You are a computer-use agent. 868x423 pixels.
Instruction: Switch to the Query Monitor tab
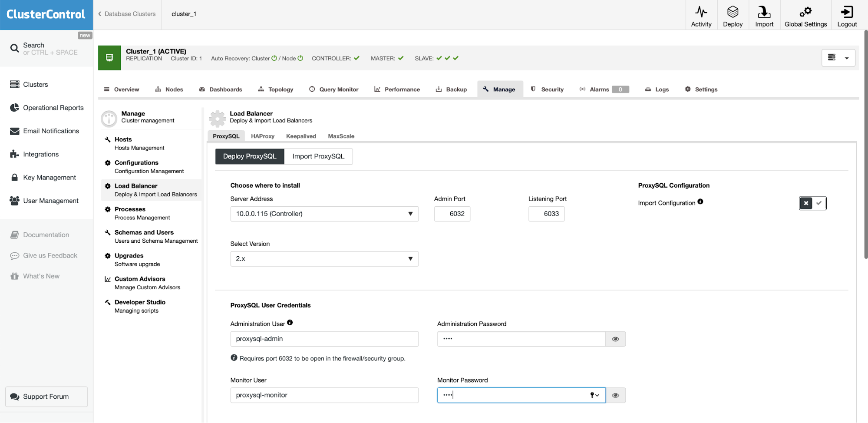click(333, 89)
